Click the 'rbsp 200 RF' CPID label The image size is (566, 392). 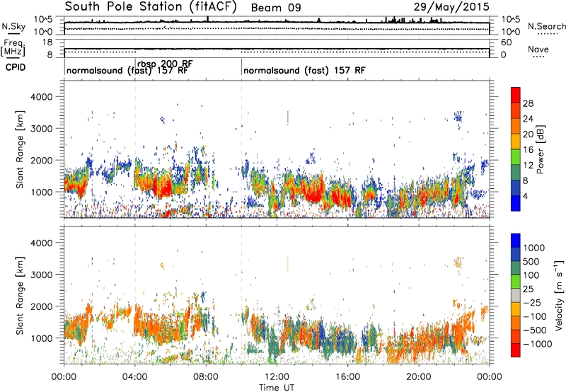[165, 64]
